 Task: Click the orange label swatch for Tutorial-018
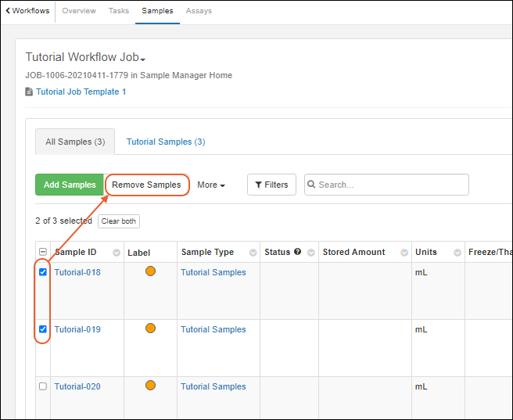(x=150, y=271)
